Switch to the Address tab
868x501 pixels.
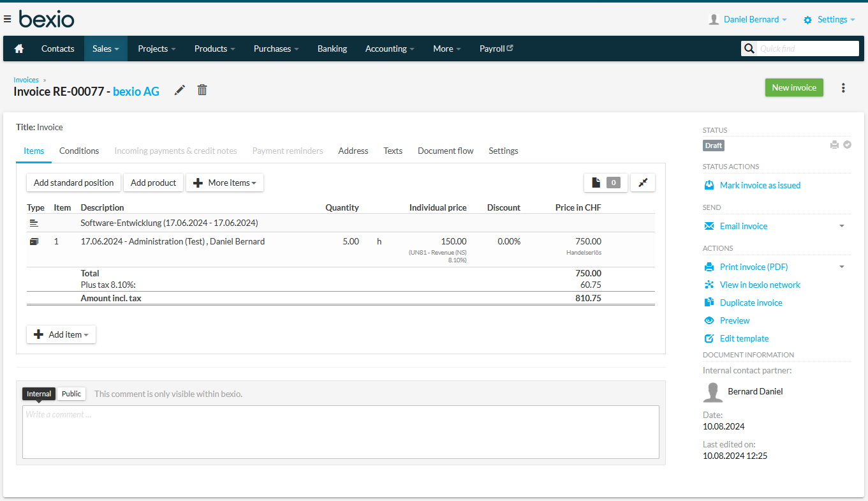(x=353, y=151)
